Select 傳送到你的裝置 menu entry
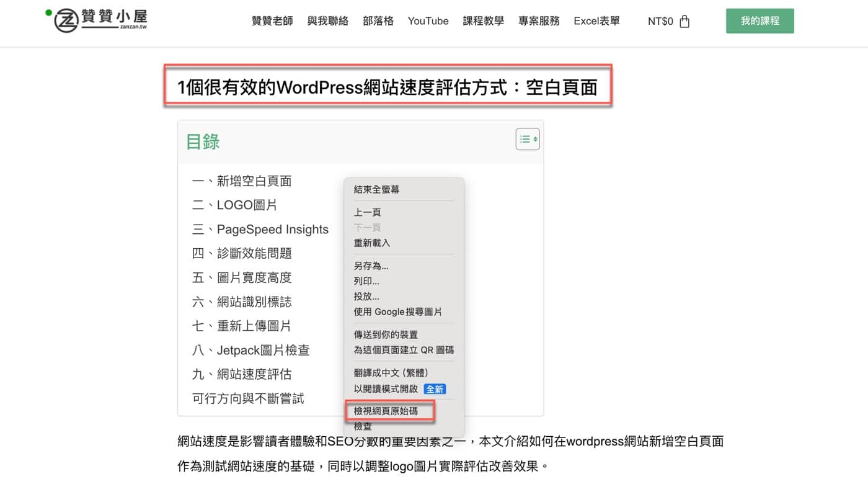The width and height of the screenshot is (868, 479). (x=404, y=334)
